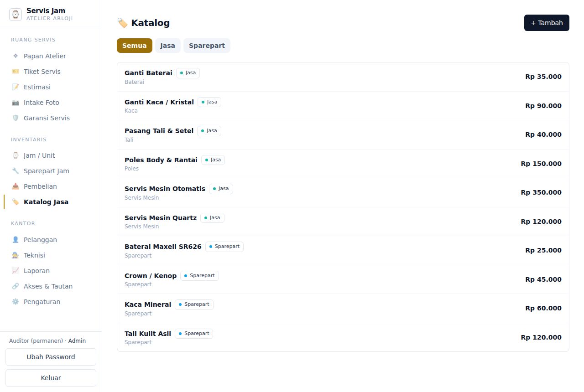Click the Laporan chart icon
The height and width of the screenshot is (392, 584).
pyautogui.click(x=16, y=271)
